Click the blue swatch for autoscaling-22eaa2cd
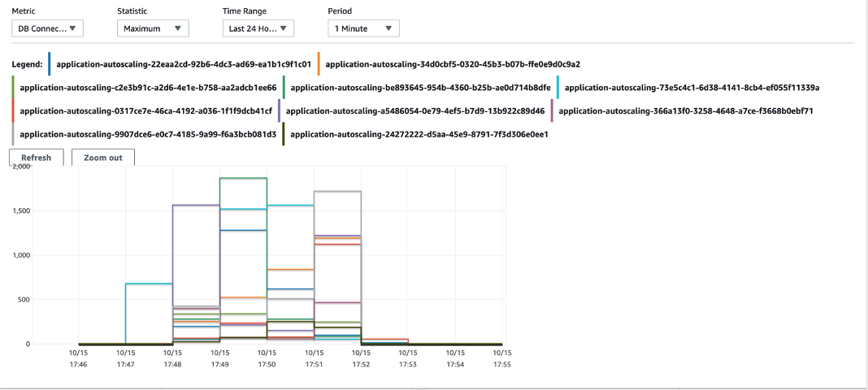The image size is (868, 390). [x=50, y=63]
